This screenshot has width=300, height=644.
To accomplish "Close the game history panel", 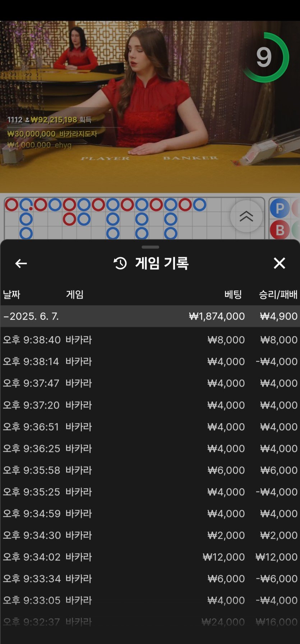I will pyautogui.click(x=279, y=263).
